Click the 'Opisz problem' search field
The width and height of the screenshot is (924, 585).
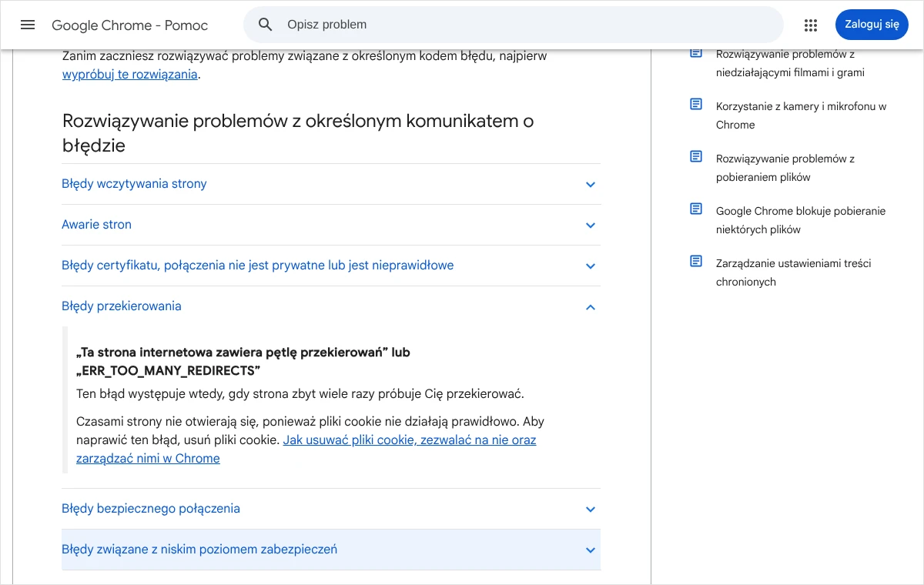[x=513, y=25]
